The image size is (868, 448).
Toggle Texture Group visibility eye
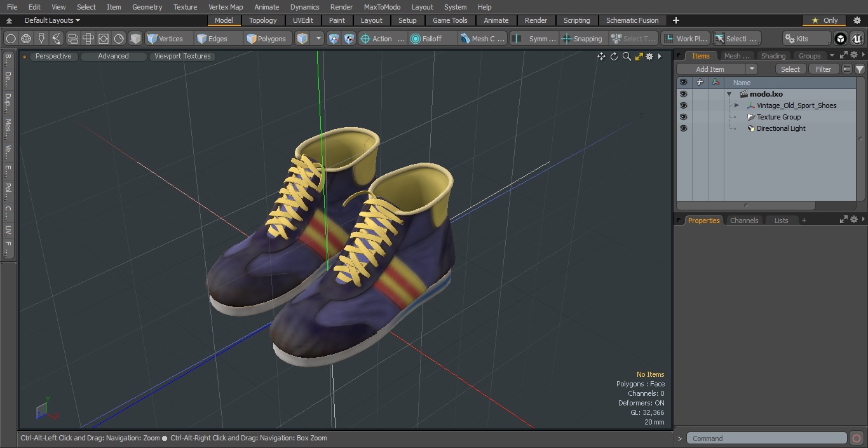[x=683, y=117]
